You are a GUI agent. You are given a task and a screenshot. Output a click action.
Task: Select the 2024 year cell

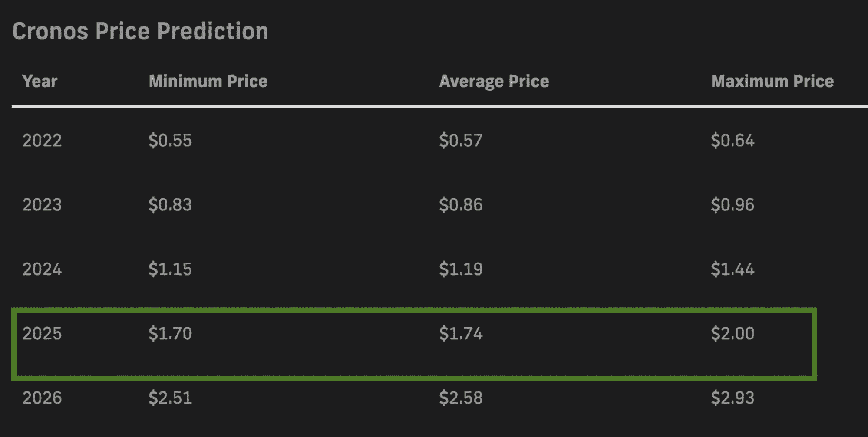coord(42,269)
